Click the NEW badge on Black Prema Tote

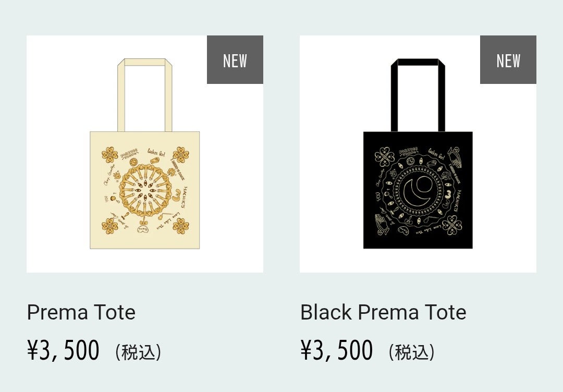[x=508, y=60]
